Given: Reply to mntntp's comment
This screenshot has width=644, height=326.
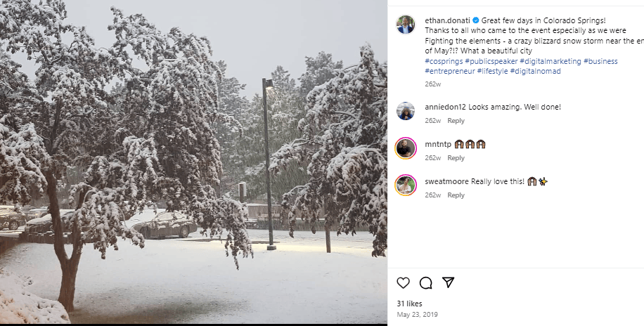Looking at the screenshot, I should point(456,158).
